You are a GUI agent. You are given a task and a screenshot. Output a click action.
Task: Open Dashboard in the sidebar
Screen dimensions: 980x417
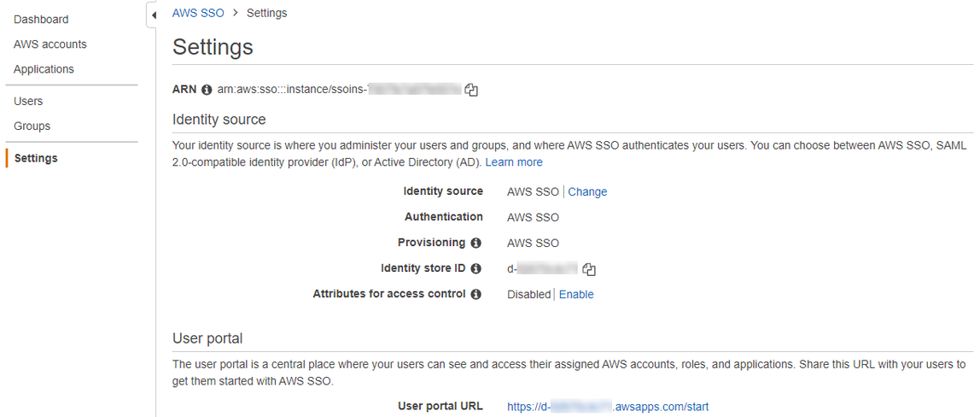tap(41, 20)
